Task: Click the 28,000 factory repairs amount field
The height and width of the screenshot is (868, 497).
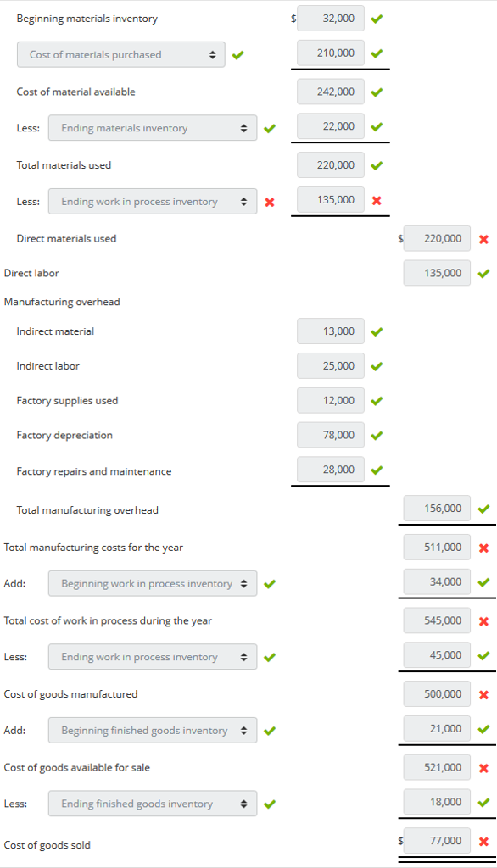Action: [x=330, y=470]
